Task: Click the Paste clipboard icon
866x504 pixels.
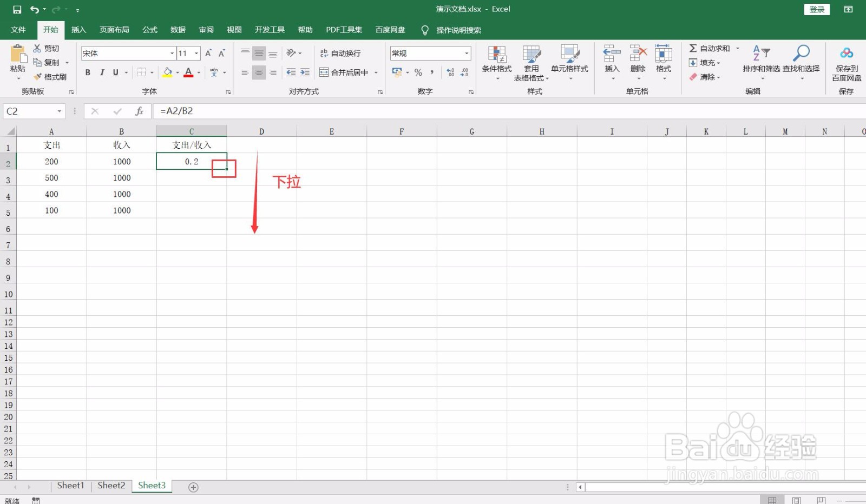Action: (18, 54)
